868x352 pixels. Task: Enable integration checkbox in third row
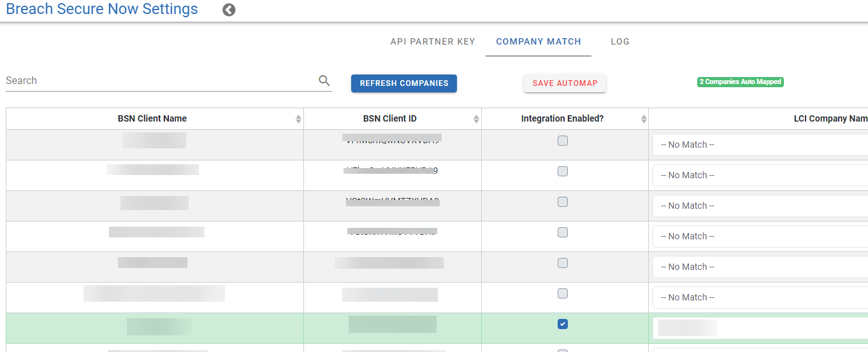[563, 202]
